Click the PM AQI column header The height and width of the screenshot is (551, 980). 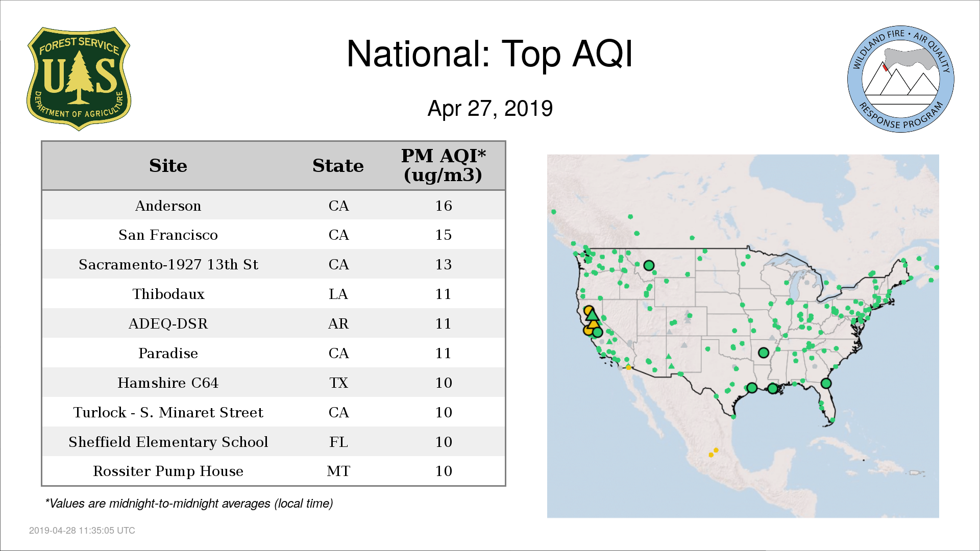[443, 165]
